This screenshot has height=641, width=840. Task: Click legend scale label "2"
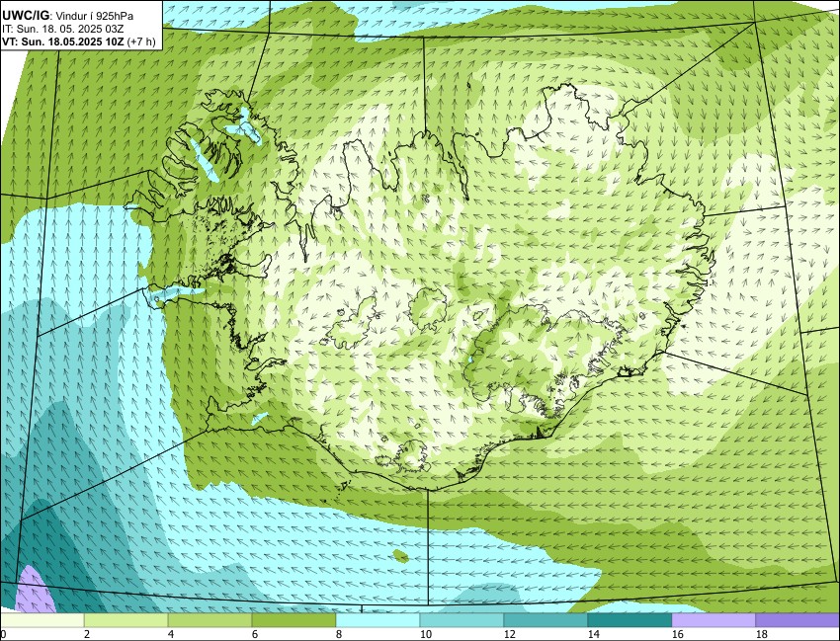86,634
